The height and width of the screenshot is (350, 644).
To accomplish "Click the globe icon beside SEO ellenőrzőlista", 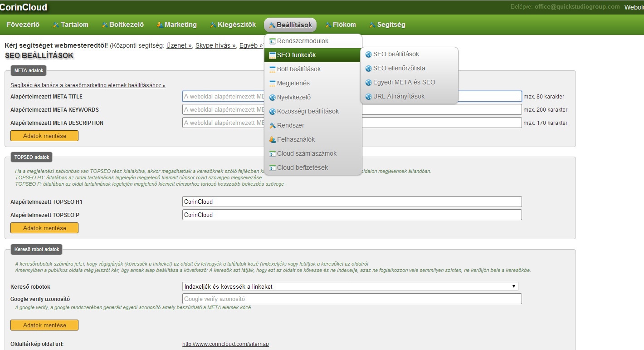I will [x=369, y=69].
